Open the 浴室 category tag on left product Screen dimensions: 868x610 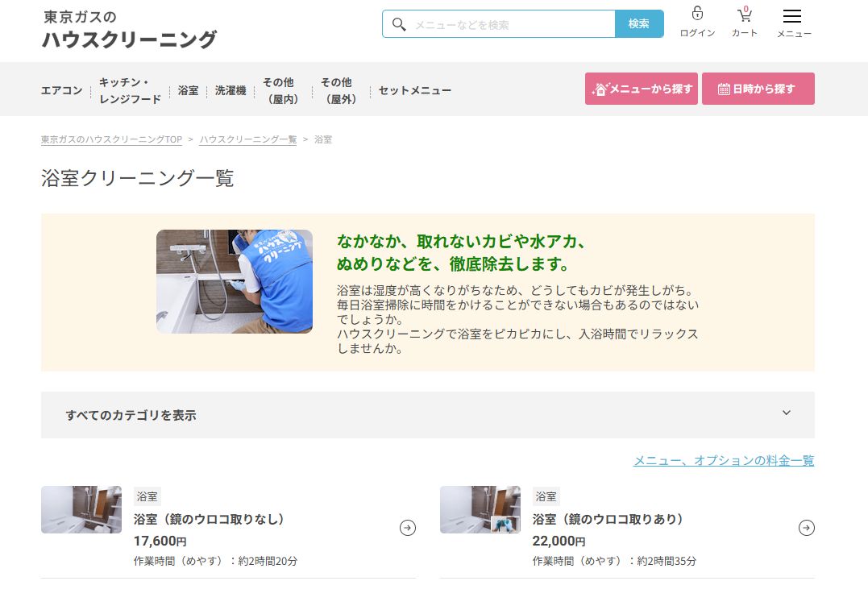pyautogui.click(x=147, y=496)
